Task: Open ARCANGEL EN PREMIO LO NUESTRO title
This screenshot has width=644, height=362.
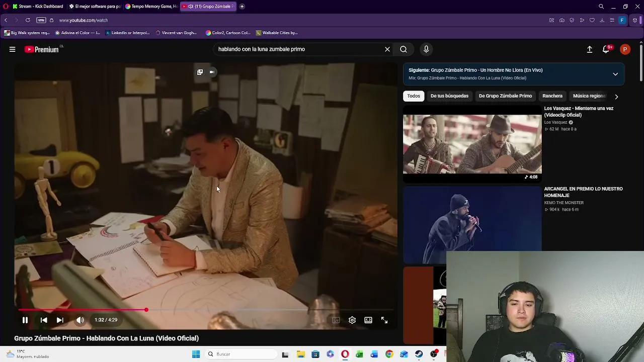Action: click(x=583, y=192)
